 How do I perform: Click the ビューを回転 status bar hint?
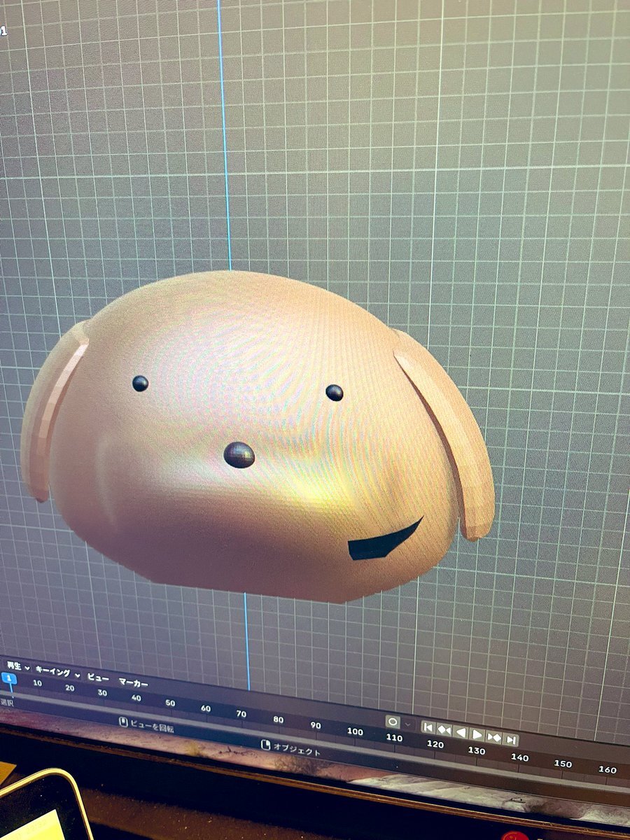click(x=146, y=724)
